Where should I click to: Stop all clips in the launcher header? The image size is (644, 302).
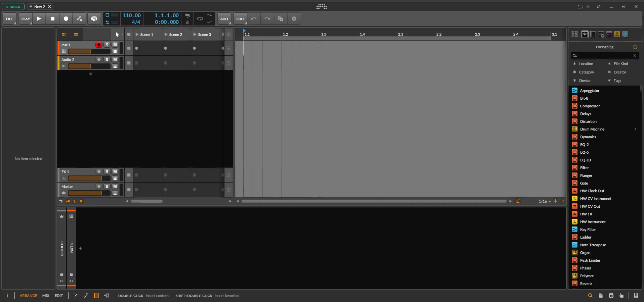click(x=129, y=34)
